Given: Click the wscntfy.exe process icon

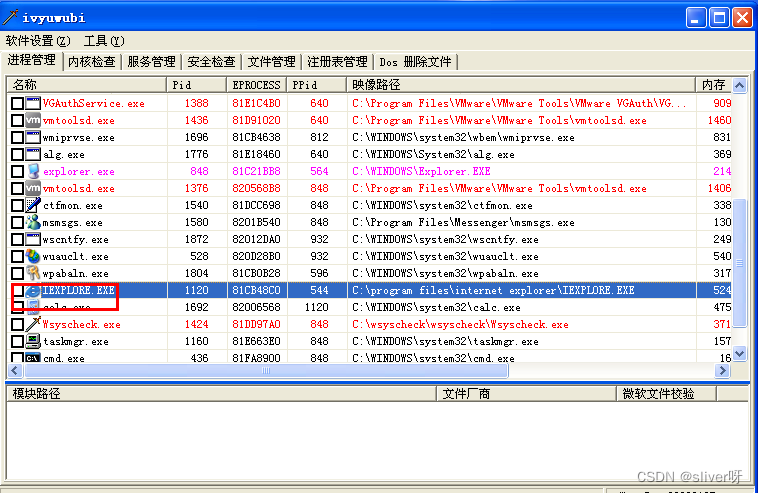Looking at the screenshot, I should (33, 239).
